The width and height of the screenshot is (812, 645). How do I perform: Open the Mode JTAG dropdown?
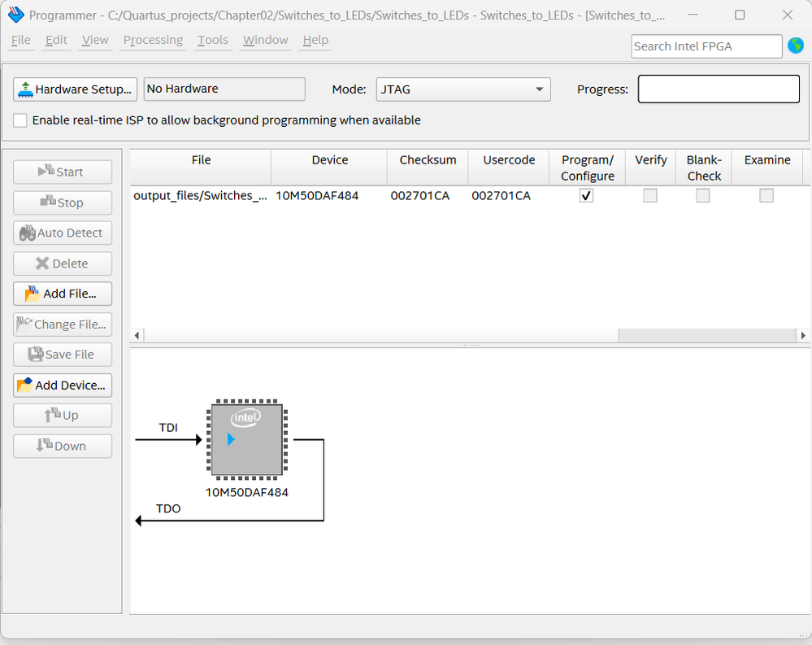click(462, 89)
